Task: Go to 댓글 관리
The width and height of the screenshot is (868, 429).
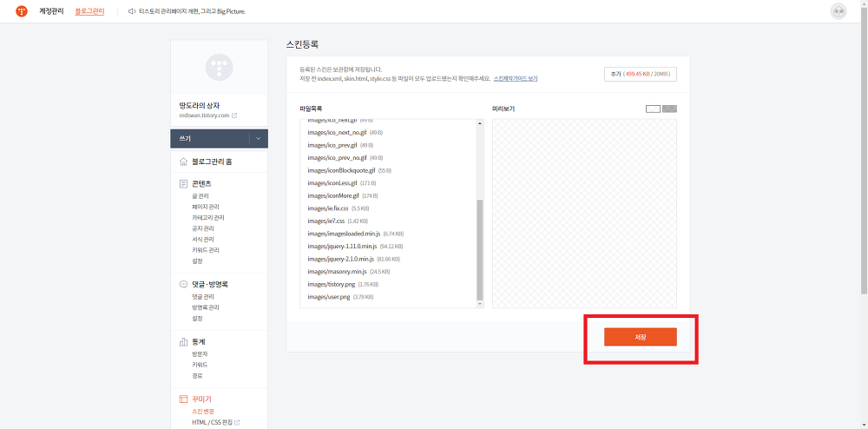Action: pyautogui.click(x=202, y=297)
